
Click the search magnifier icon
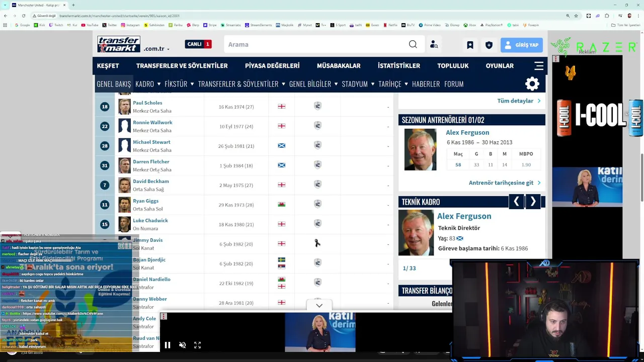click(x=413, y=44)
